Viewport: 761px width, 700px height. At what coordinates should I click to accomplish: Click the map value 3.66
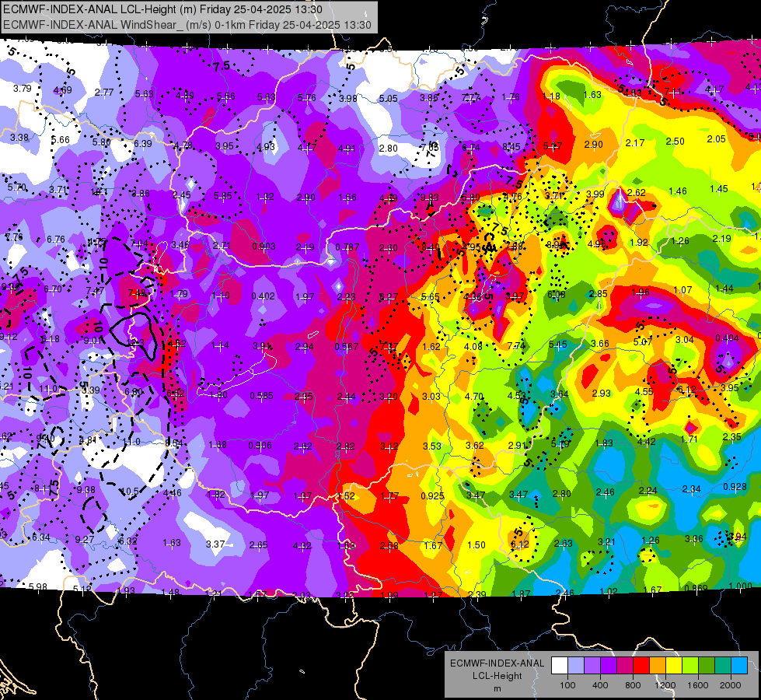point(600,344)
